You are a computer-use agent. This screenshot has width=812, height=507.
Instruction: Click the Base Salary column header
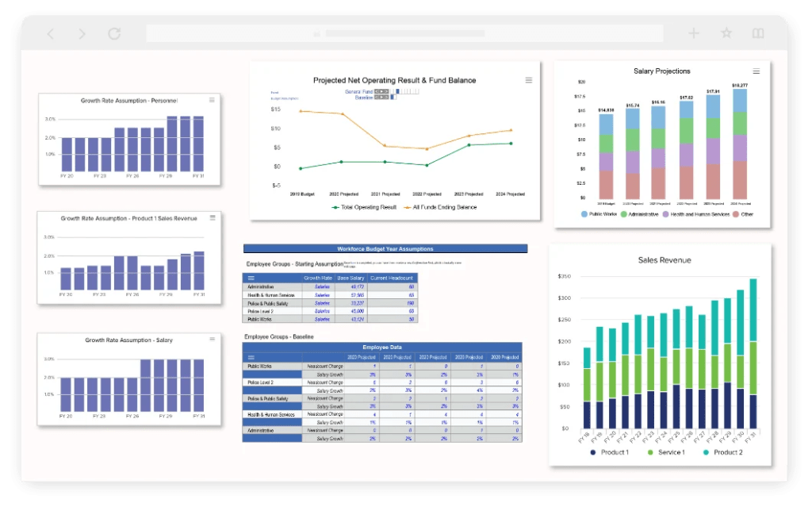click(x=350, y=278)
